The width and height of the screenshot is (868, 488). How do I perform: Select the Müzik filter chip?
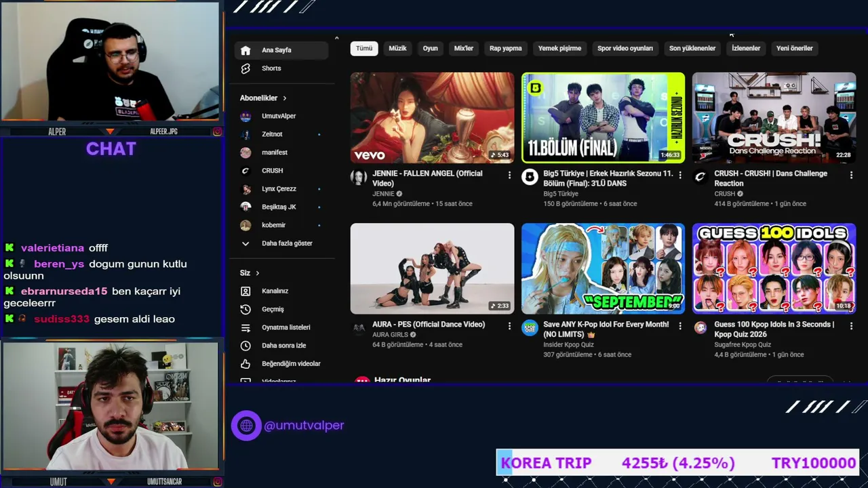(397, 48)
